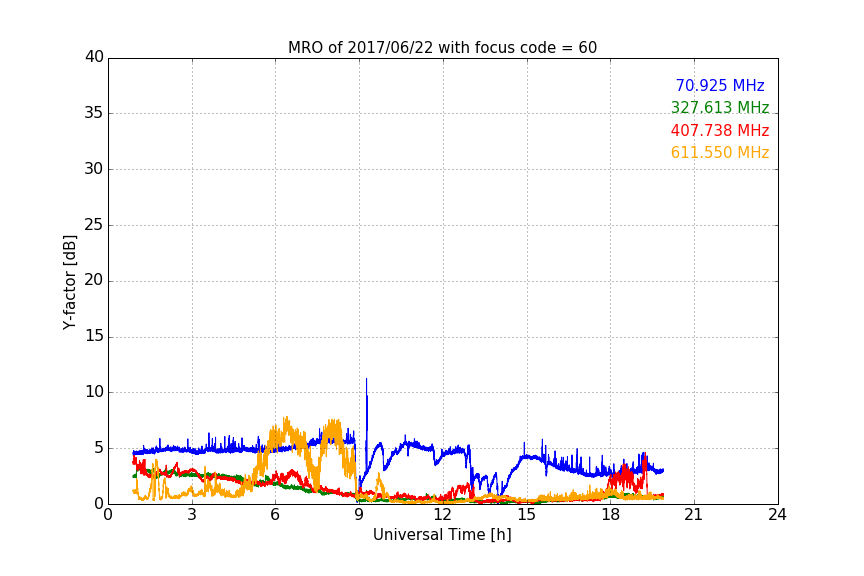864x576 pixels.
Task: Select the 70.925 MHz legend label
Action: (x=720, y=85)
